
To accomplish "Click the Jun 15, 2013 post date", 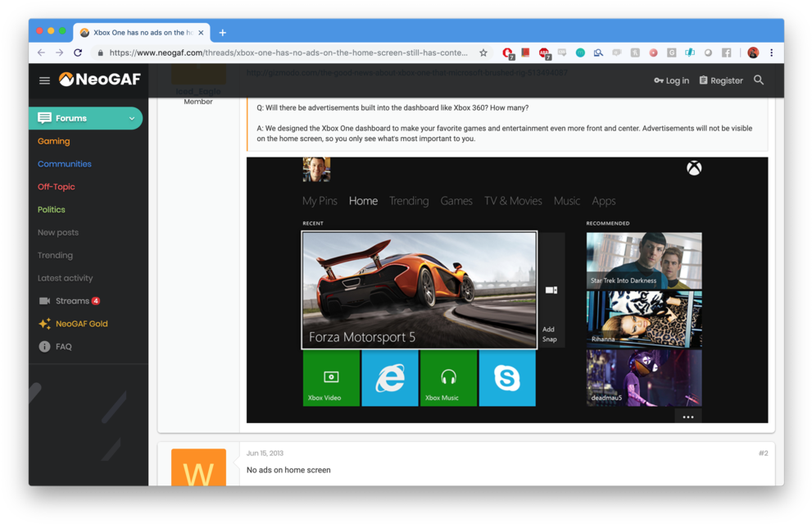I will coord(265,453).
